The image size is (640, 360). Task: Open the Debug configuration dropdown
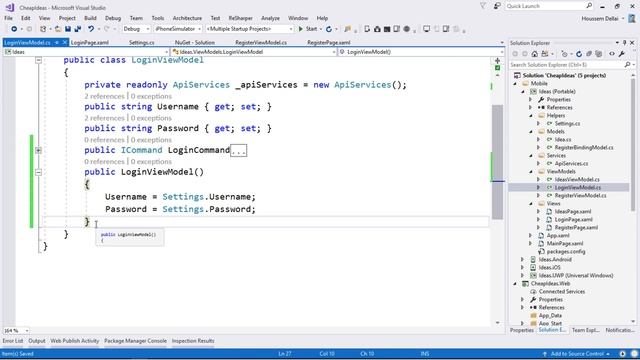pos(136,29)
